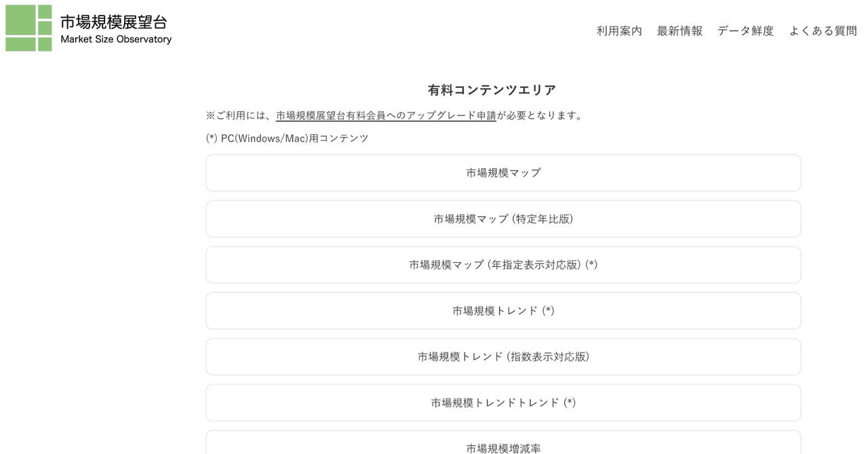Image resolution: width=868 pixels, height=454 pixels.
Task: Click the 市場規模展望台 site title
Action: coord(113,22)
